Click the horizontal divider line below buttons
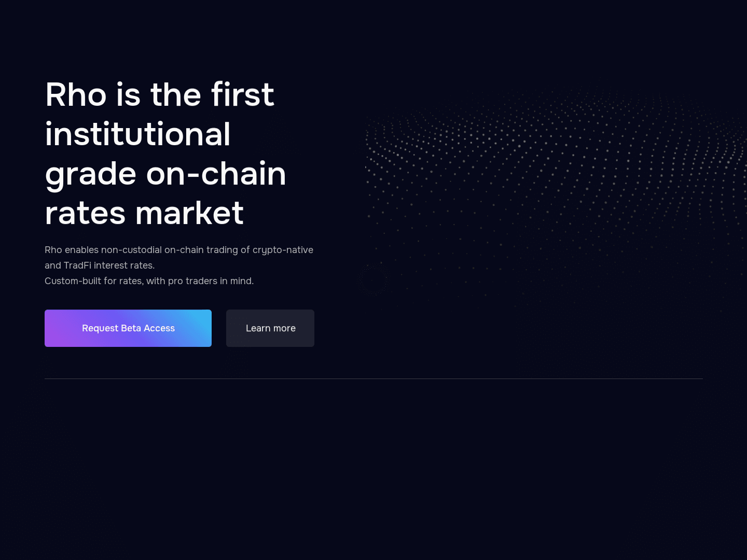The image size is (747, 560). pos(374,379)
